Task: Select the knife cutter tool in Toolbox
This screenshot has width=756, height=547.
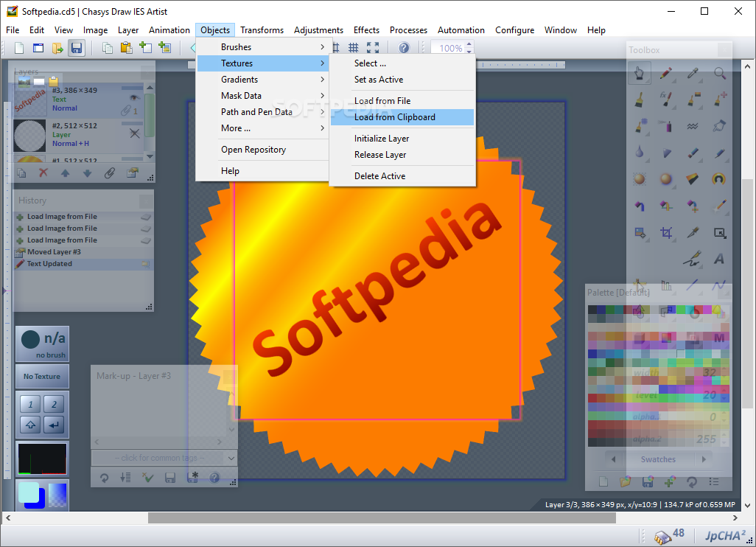Action: coord(693,233)
